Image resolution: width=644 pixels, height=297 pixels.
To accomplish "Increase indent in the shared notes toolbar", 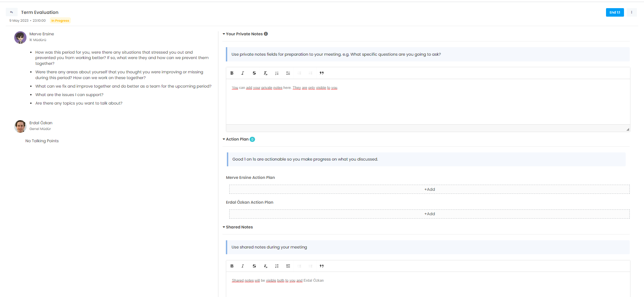I will coord(311,266).
